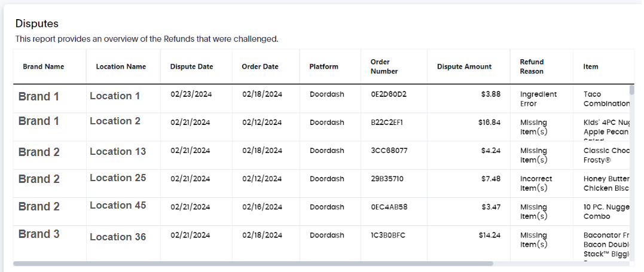Click the horizontal scrollbar thumb at table bottom

(253, 264)
